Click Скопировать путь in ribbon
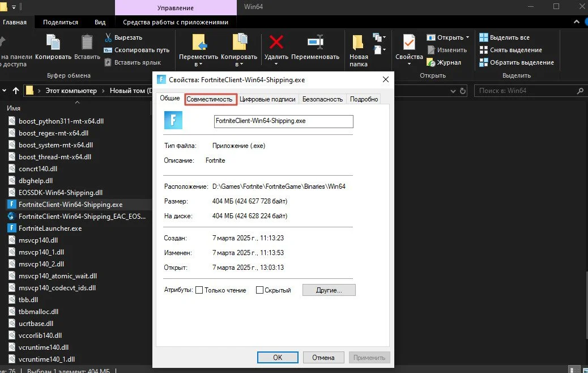 (x=137, y=50)
